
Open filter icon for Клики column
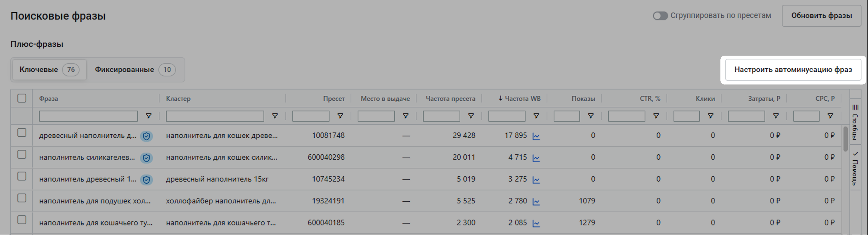tap(711, 116)
